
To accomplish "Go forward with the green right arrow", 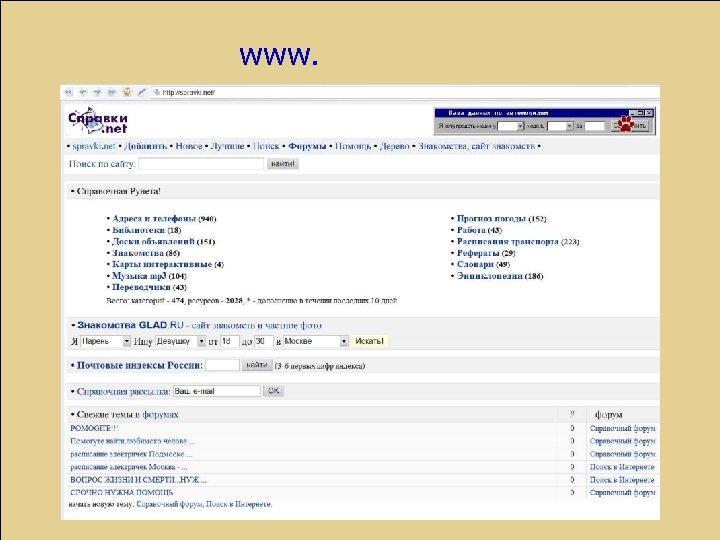I will pyautogui.click(x=97, y=92).
